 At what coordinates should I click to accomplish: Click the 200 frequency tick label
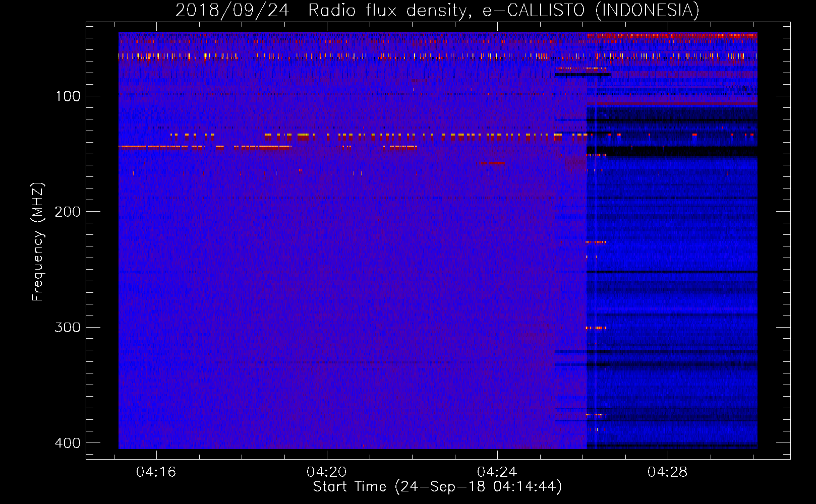[68, 212]
